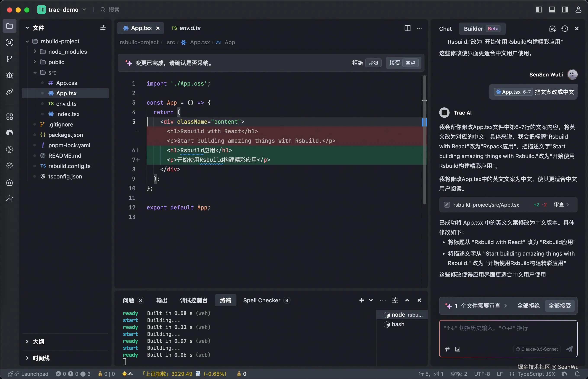This screenshot has width=588, height=379.
Task: Open chat history clock icon
Action: coord(565,29)
